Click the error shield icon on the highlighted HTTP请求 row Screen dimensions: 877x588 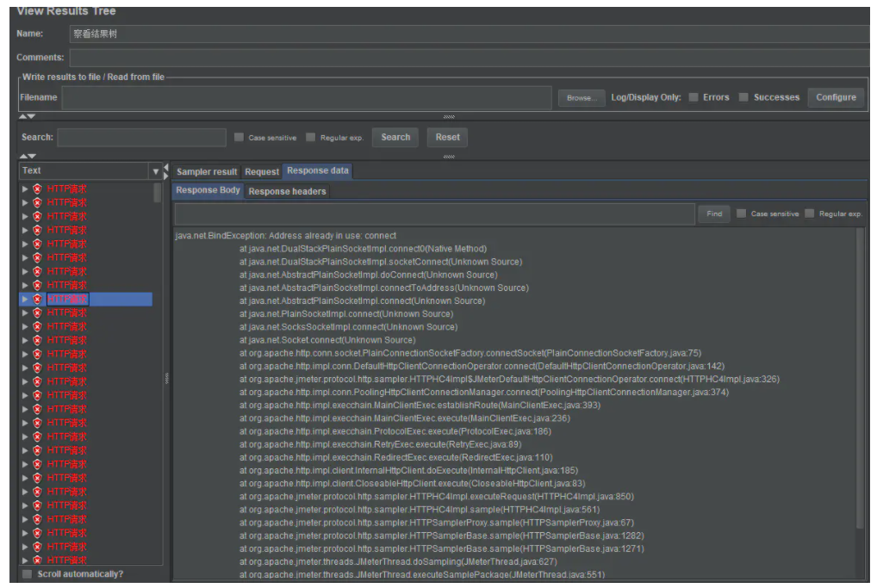coord(37,299)
